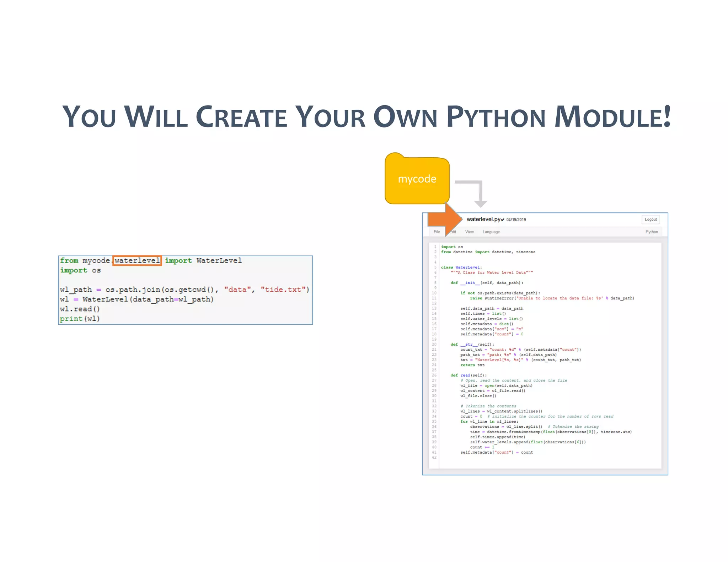
Task: Open the Language menu
Action: tap(491, 232)
